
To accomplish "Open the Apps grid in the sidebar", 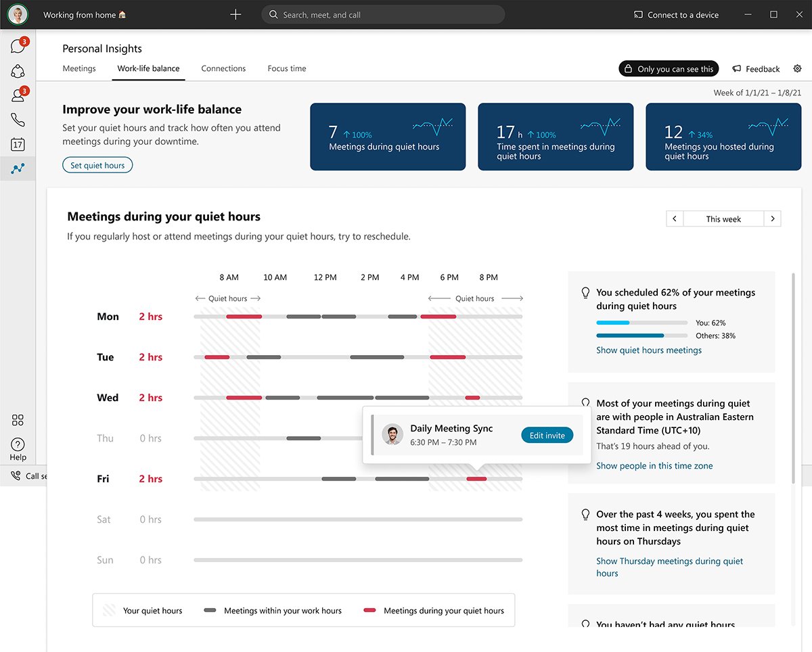I will (18, 420).
